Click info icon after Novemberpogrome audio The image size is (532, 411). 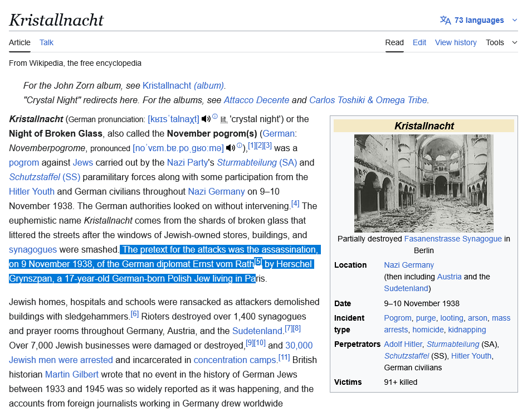[x=240, y=146]
